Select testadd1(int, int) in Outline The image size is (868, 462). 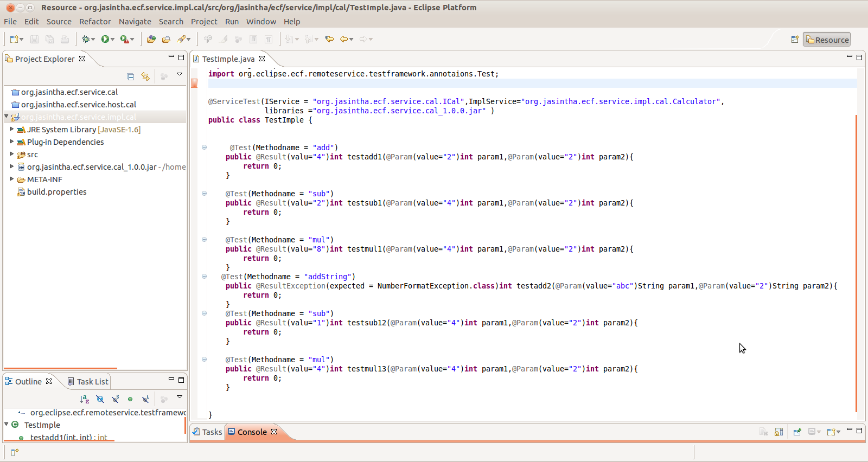tap(68, 438)
